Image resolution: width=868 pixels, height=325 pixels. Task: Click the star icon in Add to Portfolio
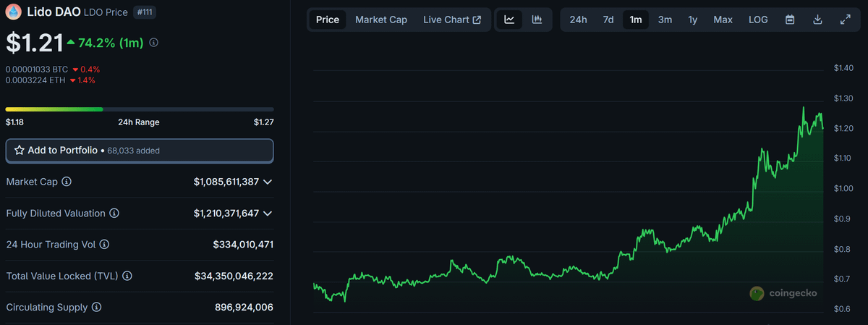20,151
